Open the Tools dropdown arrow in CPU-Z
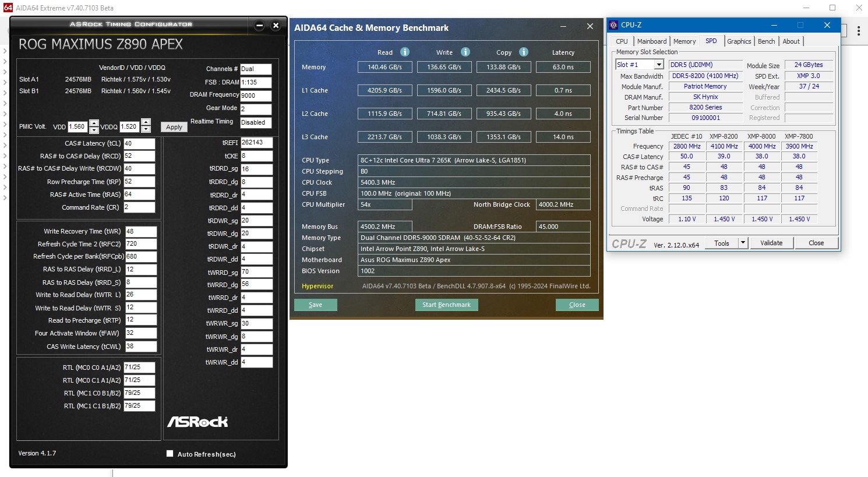The width and height of the screenshot is (868, 477). coord(743,243)
